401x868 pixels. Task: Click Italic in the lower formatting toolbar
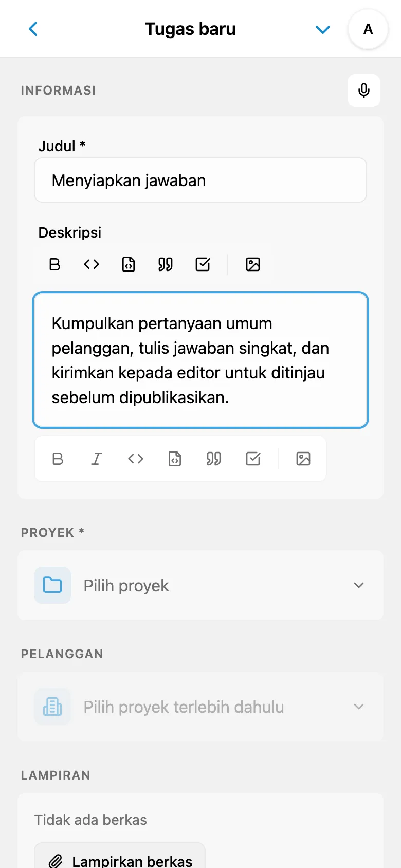click(x=97, y=459)
